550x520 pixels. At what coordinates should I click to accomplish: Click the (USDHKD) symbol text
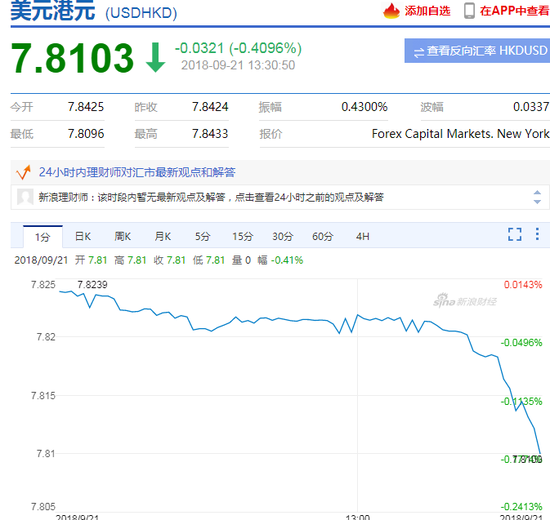tap(141, 13)
